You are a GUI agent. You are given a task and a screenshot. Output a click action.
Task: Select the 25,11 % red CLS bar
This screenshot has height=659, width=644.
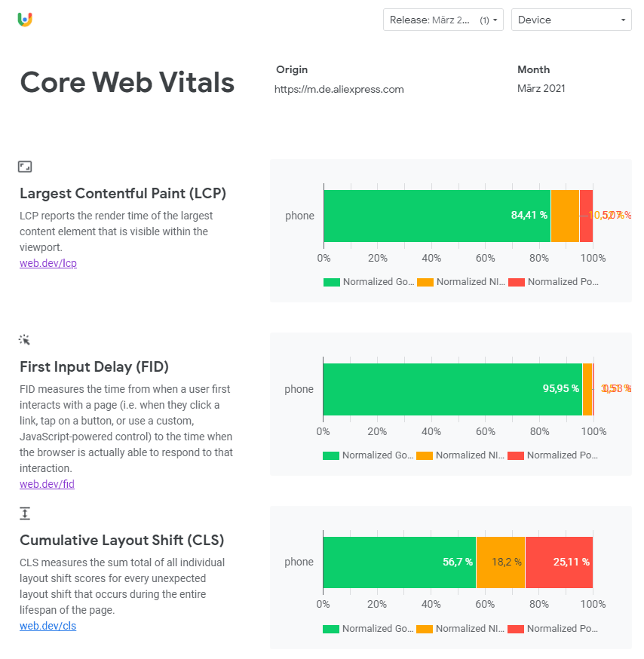tap(559, 562)
